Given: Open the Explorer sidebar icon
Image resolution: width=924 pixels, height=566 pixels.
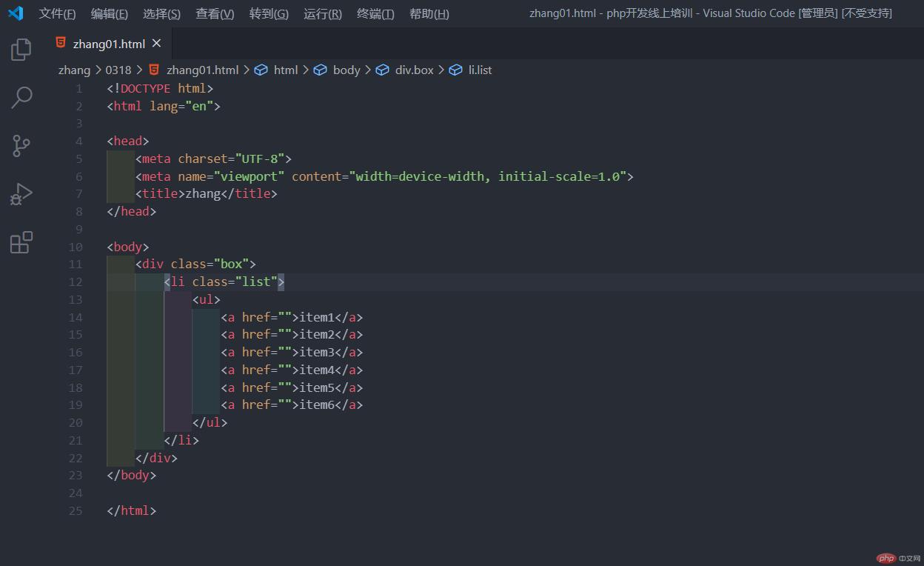Looking at the screenshot, I should (20, 48).
